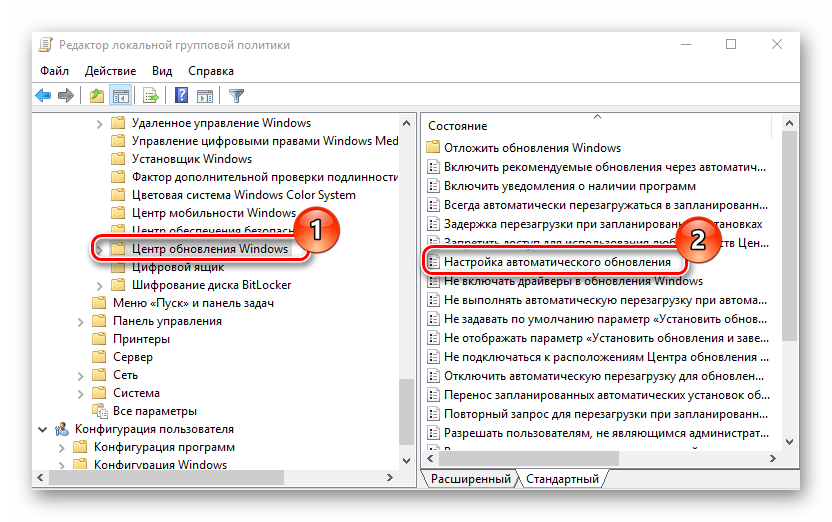Expand the Шифрование диска BitLocker folder
The width and height of the screenshot is (832, 522).
tap(100, 285)
